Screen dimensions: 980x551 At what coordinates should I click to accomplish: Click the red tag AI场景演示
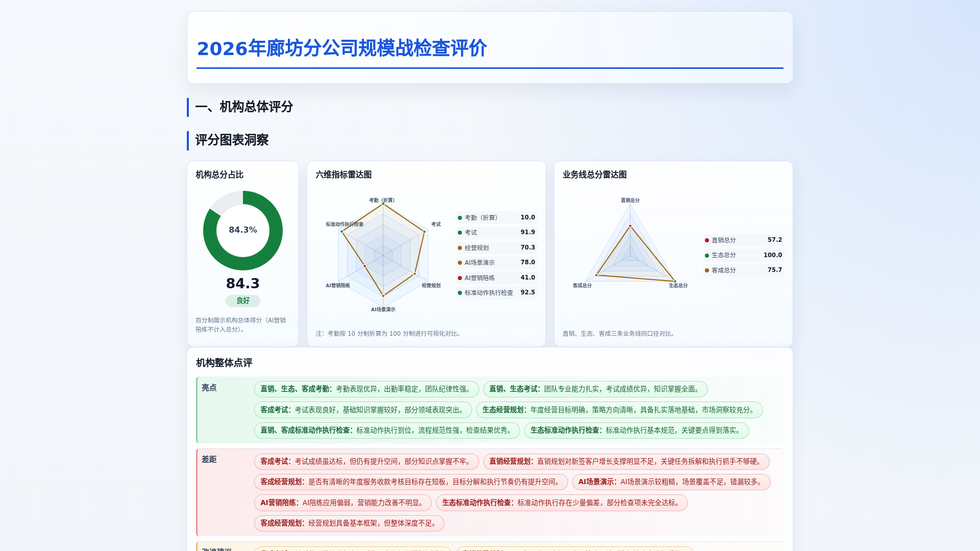pos(671,482)
